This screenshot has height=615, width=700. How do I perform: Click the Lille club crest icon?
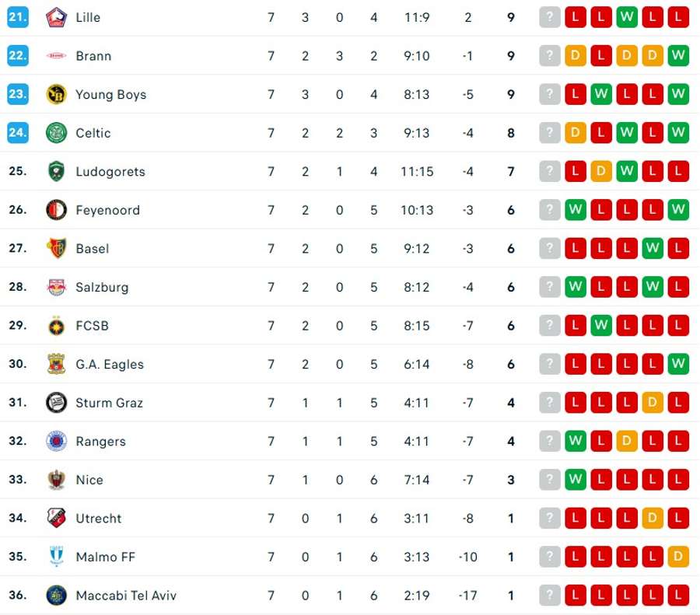pyautogui.click(x=57, y=17)
